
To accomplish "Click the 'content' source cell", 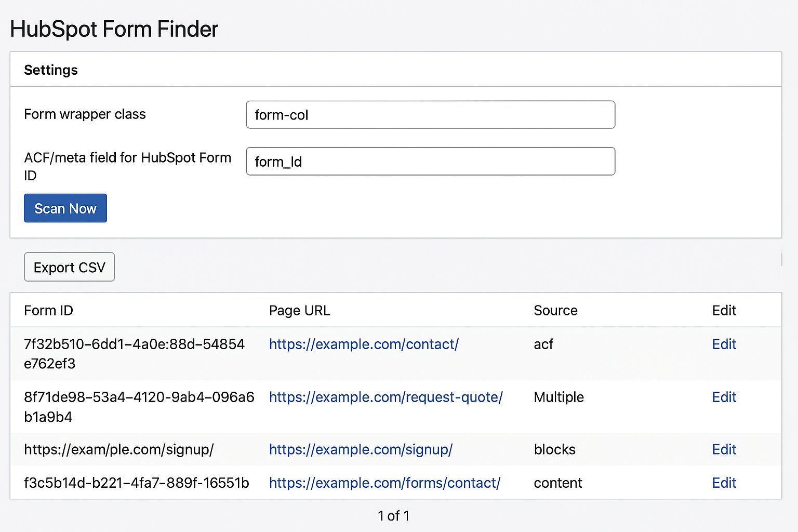I will tap(558, 483).
